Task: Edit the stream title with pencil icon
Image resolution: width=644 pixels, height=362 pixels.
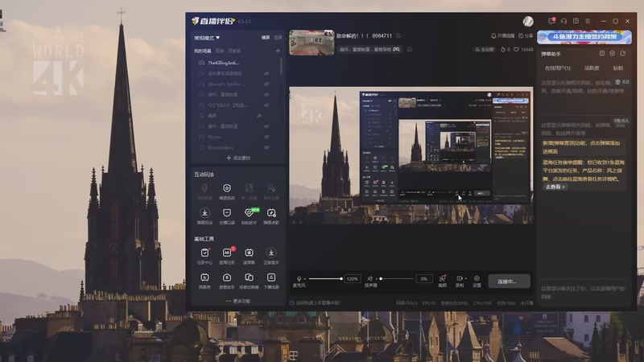Action: pos(398,35)
